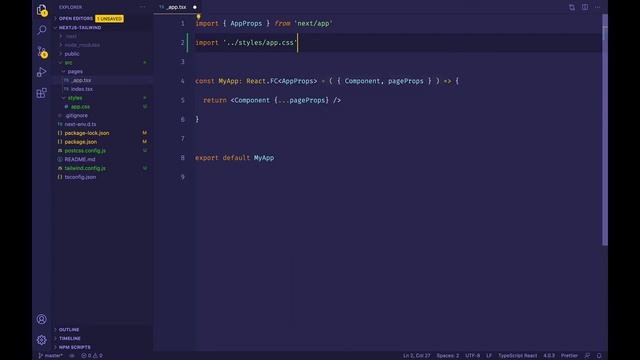Screen dimensions: 640x360
Task: Collapse the pages folder
Action: pyautogui.click(x=75, y=71)
